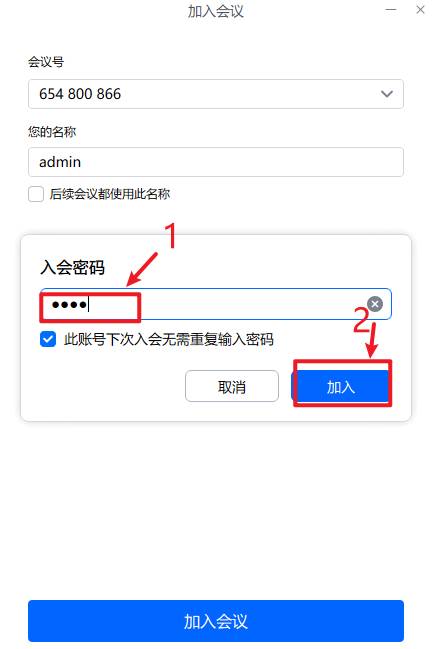Viewport: 433px width, 649px height.
Task: Minimize the 加入会议 window
Action: (x=390, y=10)
